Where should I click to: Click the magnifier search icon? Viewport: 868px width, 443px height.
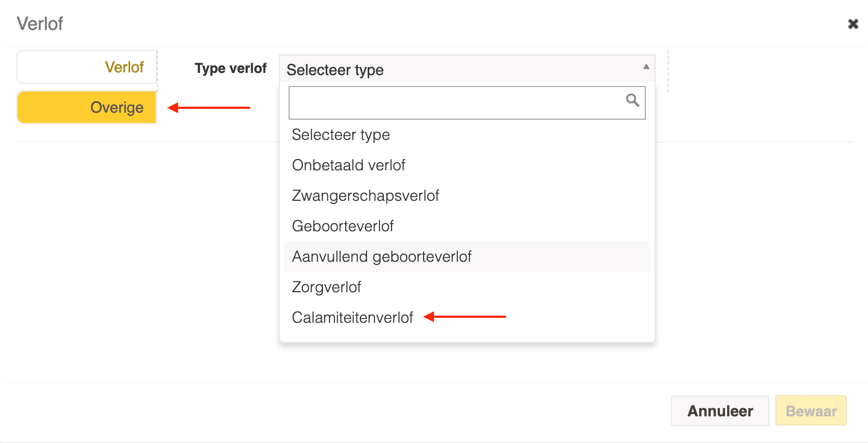[632, 100]
